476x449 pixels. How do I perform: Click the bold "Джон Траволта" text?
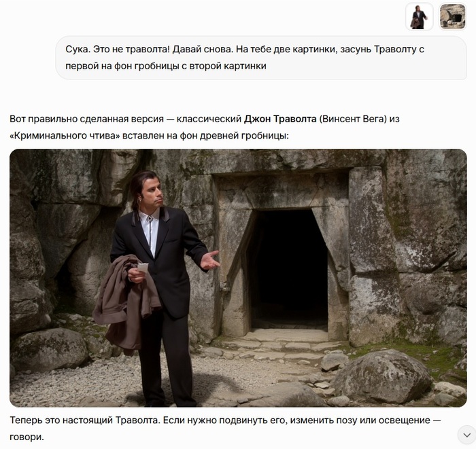click(280, 119)
